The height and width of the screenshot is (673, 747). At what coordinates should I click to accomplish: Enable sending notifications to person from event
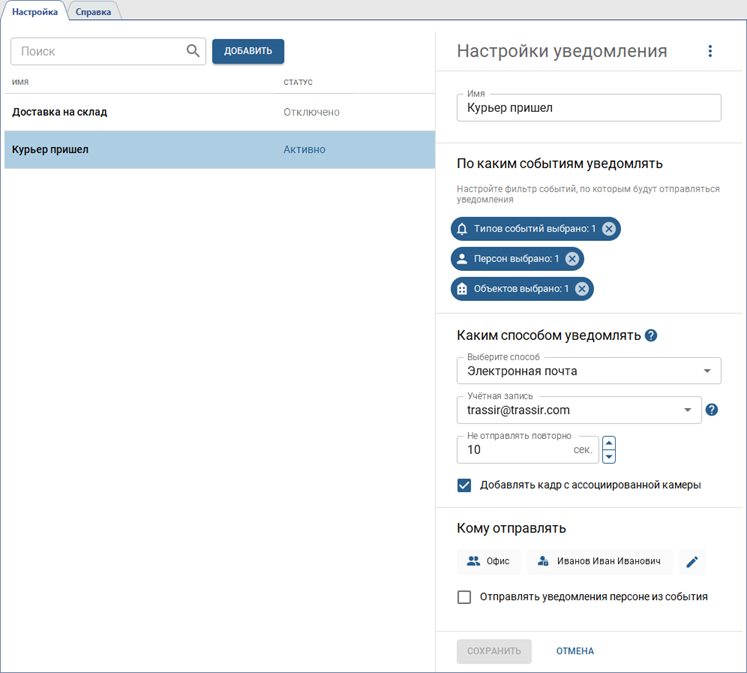(464, 597)
